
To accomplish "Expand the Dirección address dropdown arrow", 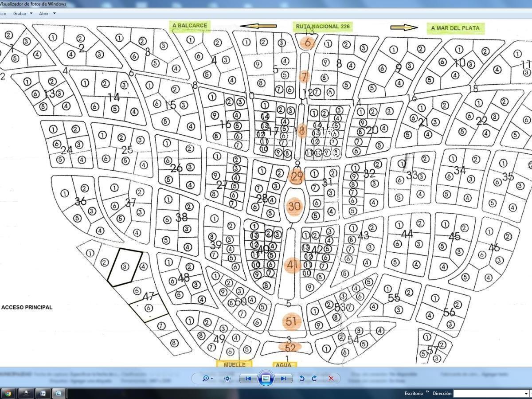I will 526,393.
